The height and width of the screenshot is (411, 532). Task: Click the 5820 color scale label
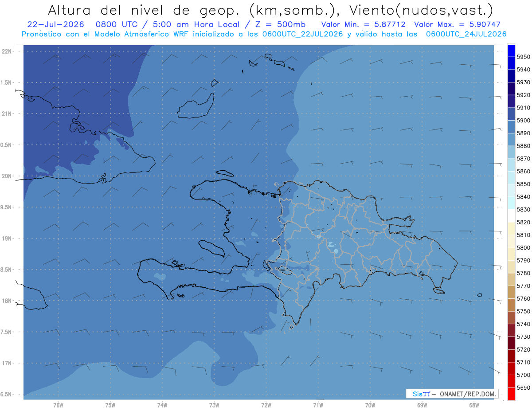[524, 222]
